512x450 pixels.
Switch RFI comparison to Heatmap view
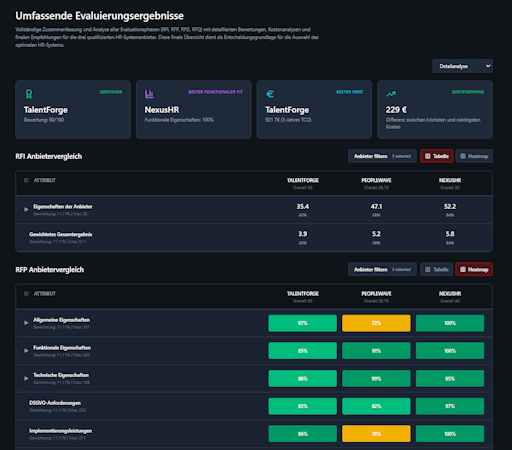tap(474, 156)
